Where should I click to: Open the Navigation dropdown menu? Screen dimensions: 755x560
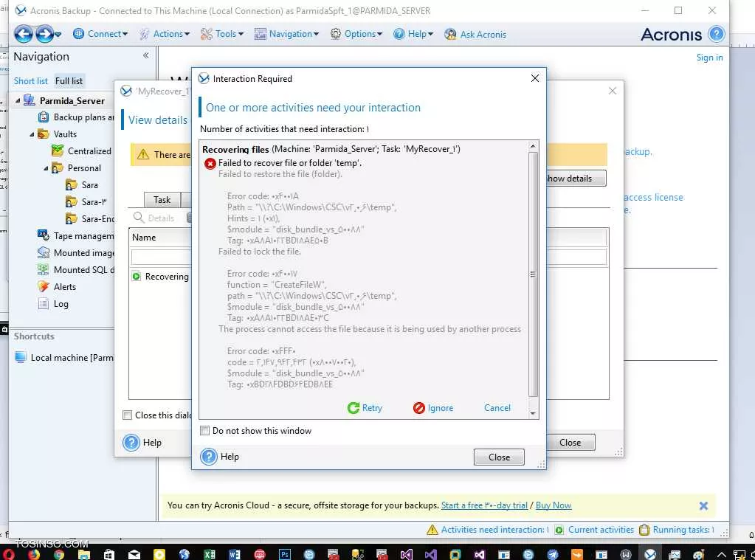pos(286,34)
